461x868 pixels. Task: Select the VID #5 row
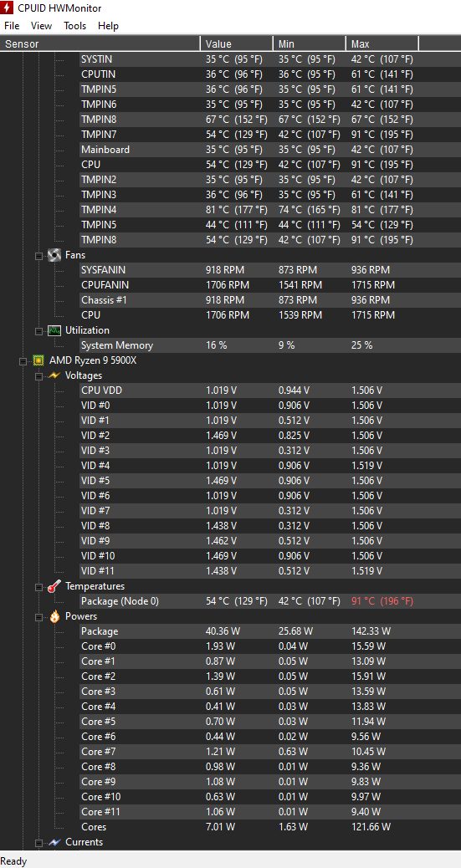click(x=270, y=481)
